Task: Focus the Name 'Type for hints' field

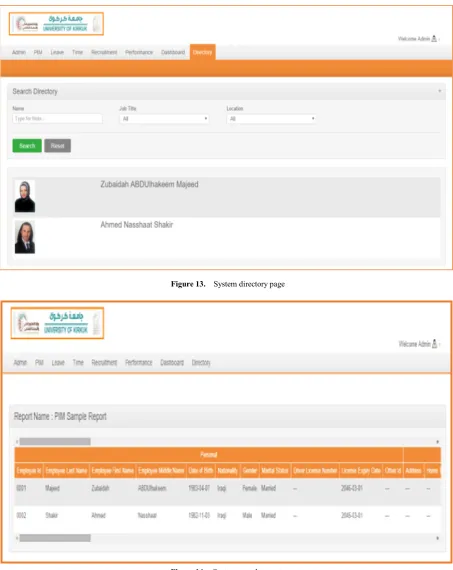Action: click(57, 119)
